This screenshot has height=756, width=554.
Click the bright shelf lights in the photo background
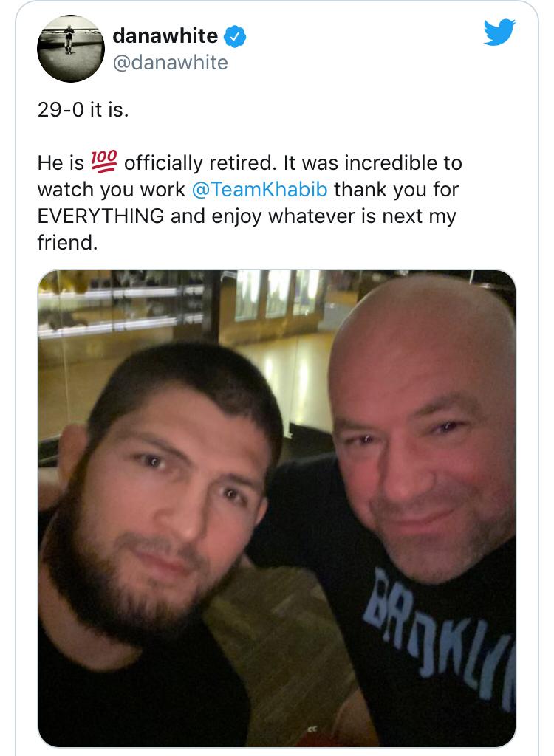click(118, 310)
